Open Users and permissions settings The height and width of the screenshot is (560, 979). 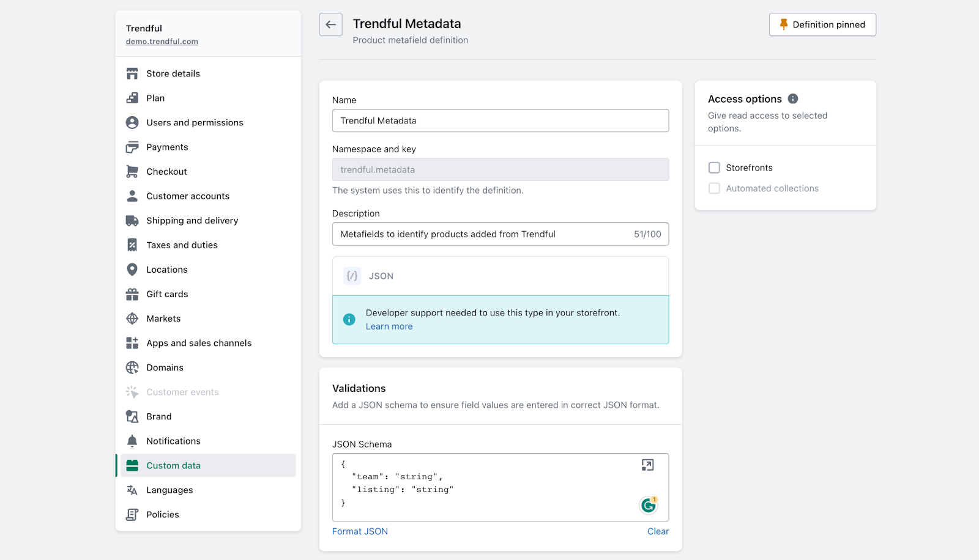tap(195, 123)
